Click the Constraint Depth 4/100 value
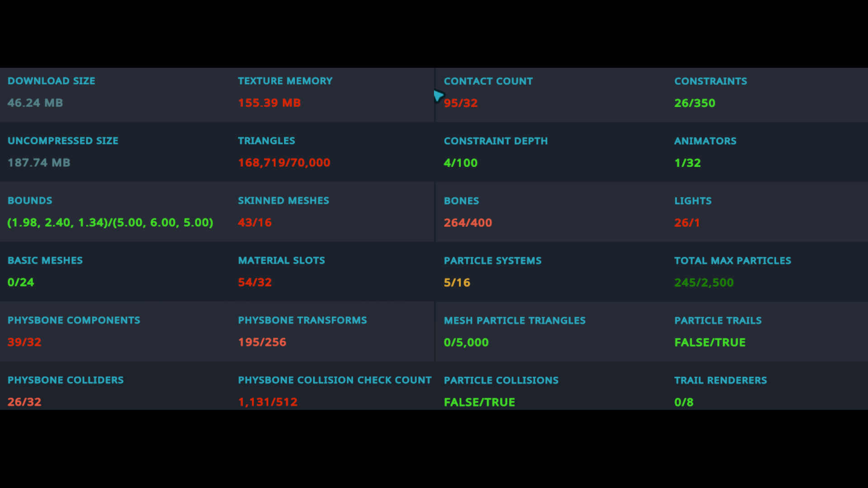Screen dimensions: 868x488 pos(460,163)
